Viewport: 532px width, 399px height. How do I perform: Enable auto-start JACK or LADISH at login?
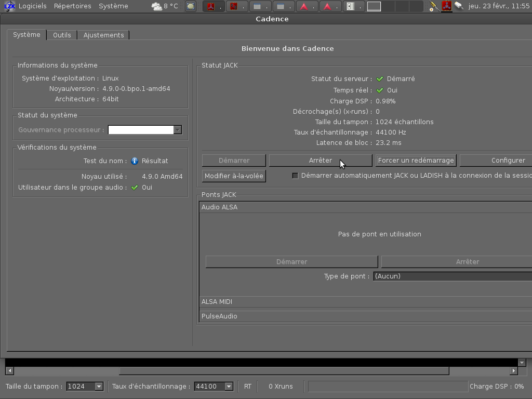tap(295, 176)
